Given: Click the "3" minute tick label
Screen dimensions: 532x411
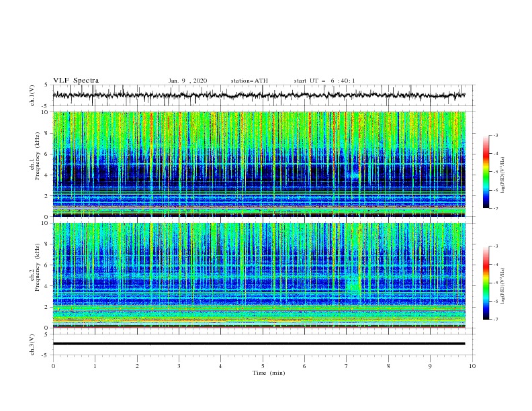Looking at the screenshot, I should [x=179, y=366].
